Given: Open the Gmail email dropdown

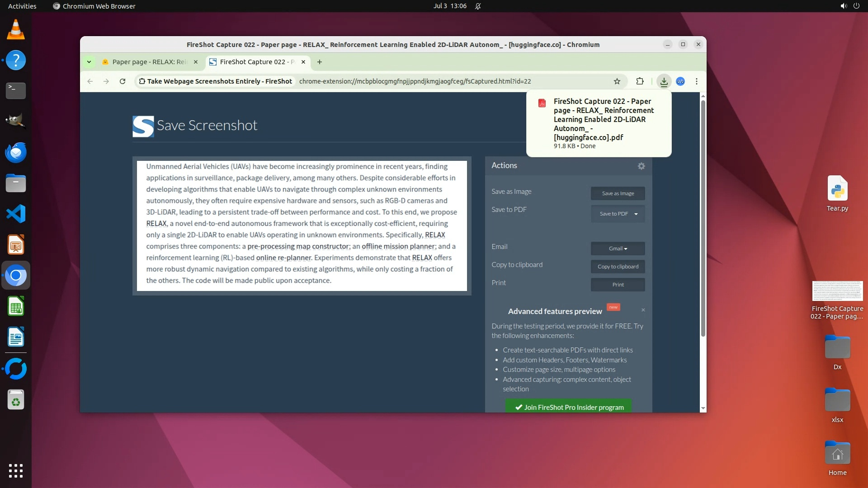Looking at the screenshot, I should point(618,249).
